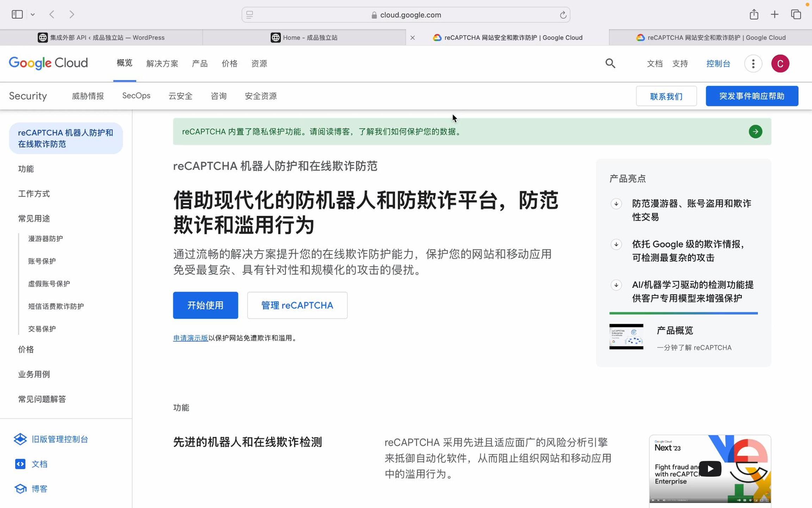The width and height of the screenshot is (812, 508).
Task: Jump to 工作方式 in the sidebar
Action: [x=34, y=194]
